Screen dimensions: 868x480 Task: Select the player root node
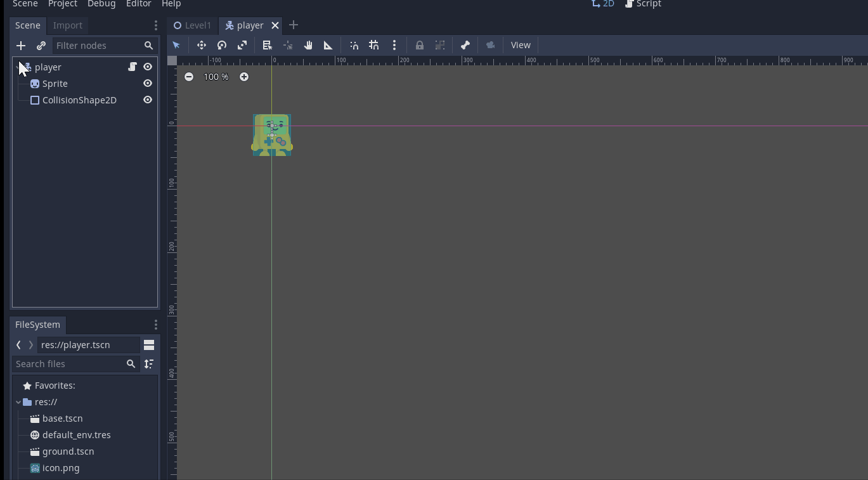pos(48,67)
